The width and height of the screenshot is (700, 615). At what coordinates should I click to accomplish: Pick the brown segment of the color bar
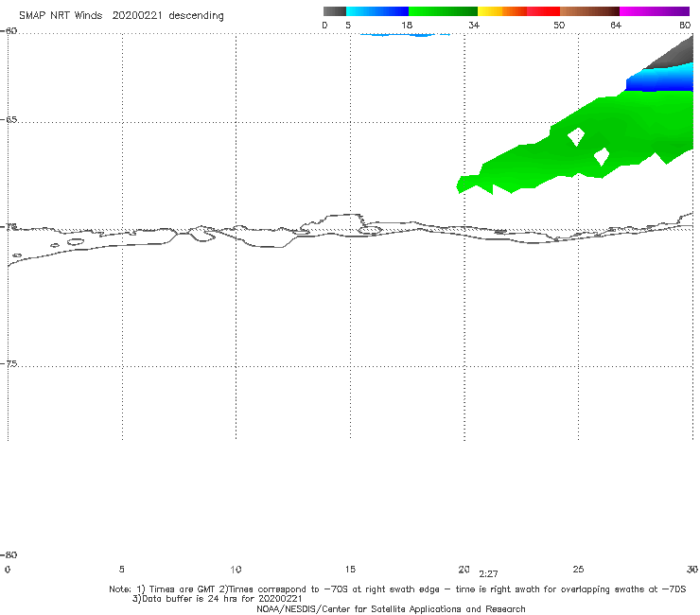[x=589, y=11]
